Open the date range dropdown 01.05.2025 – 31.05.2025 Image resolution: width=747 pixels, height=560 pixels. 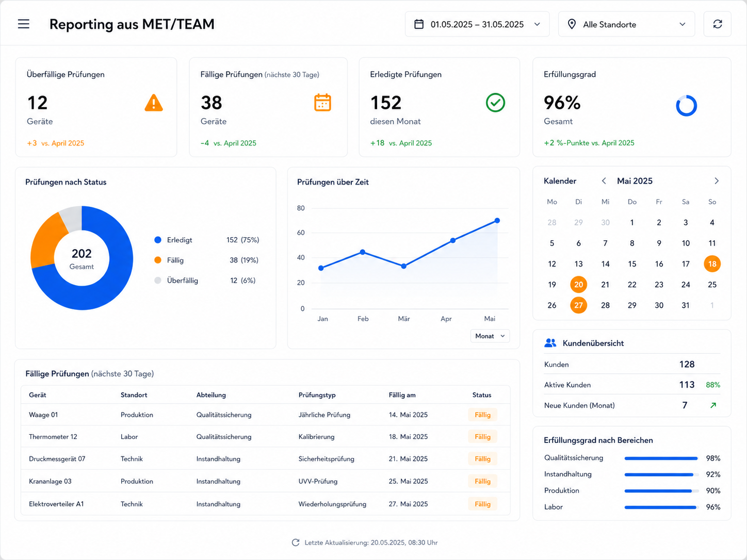[477, 24]
